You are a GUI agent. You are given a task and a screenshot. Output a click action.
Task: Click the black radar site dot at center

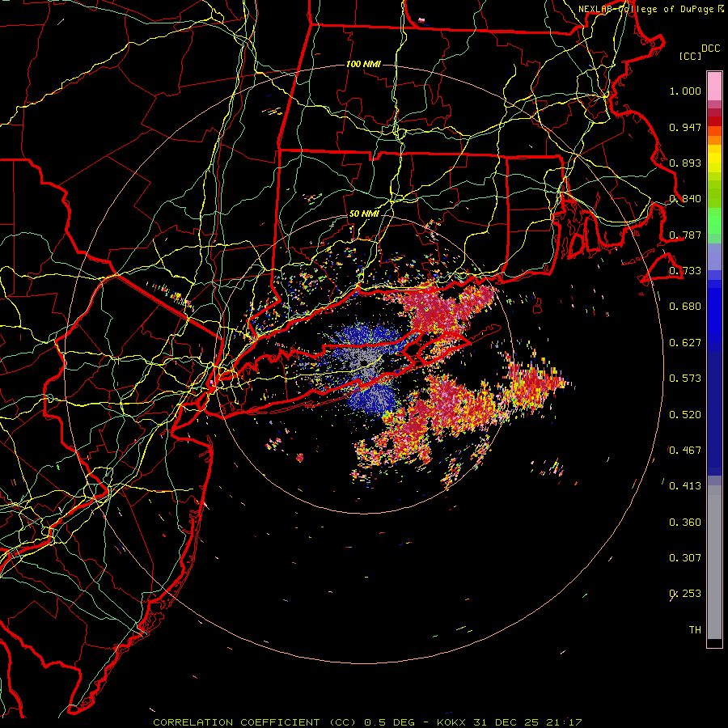364,362
